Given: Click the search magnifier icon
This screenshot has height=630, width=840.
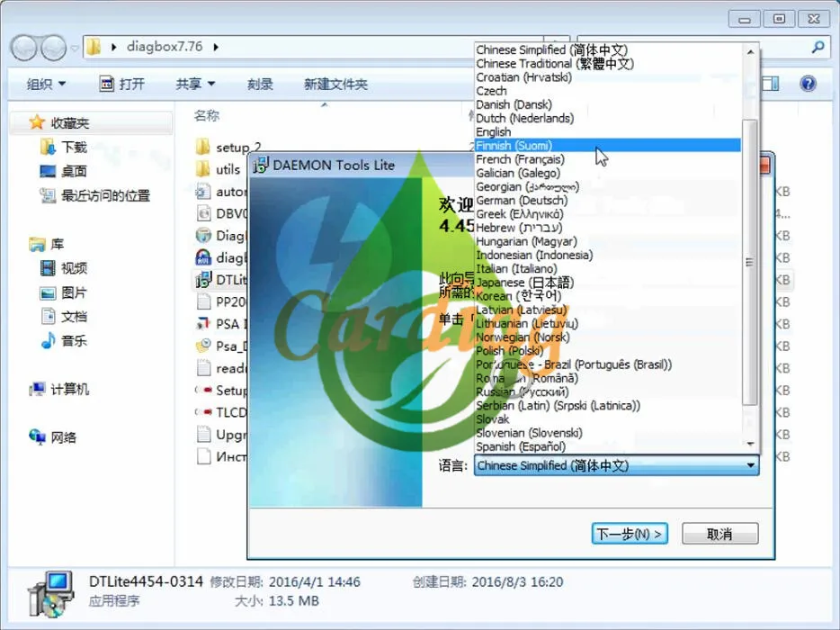Looking at the screenshot, I should [818, 47].
